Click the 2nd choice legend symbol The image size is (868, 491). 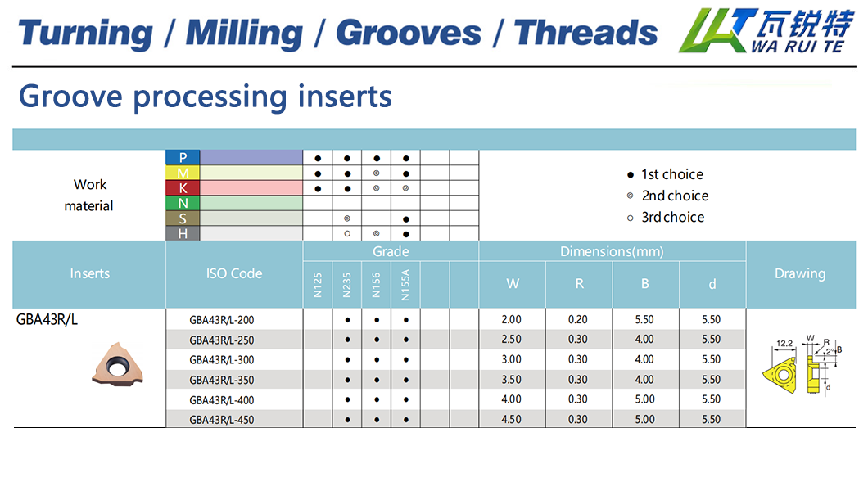click(630, 196)
